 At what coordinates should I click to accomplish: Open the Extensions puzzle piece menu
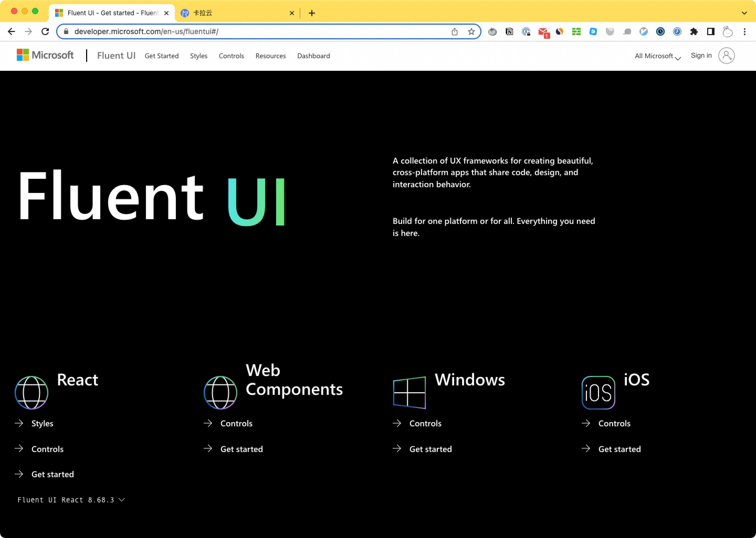pyautogui.click(x=694, y=31)
